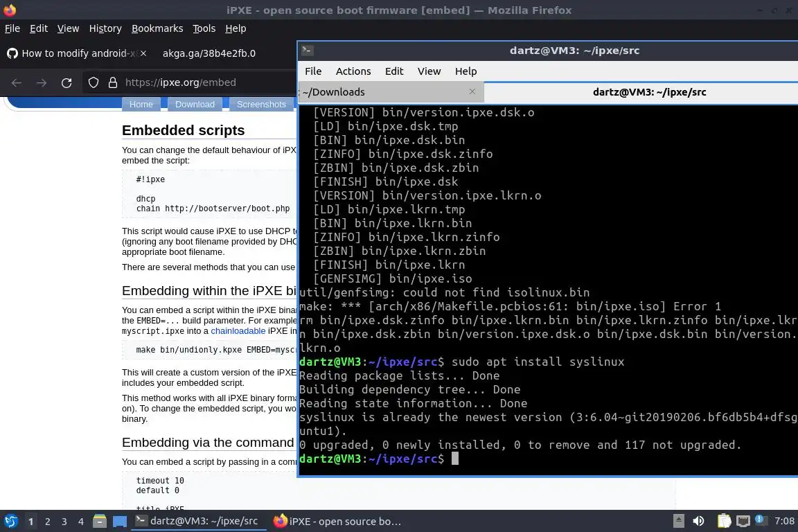Viewport: 798px width, 532px height.
Task: Open the terminal Actions menu
Action: [x=353, y=71]
